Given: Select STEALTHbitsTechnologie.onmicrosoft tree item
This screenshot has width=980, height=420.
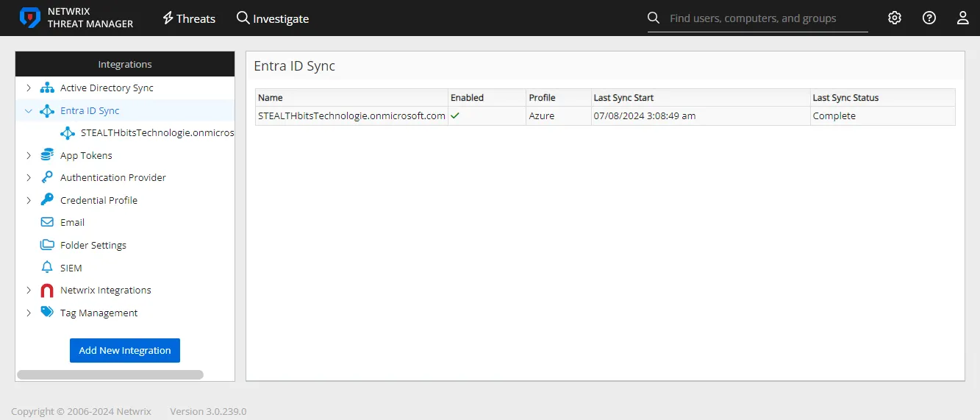Looking at the screenshot, I should 157,132.
